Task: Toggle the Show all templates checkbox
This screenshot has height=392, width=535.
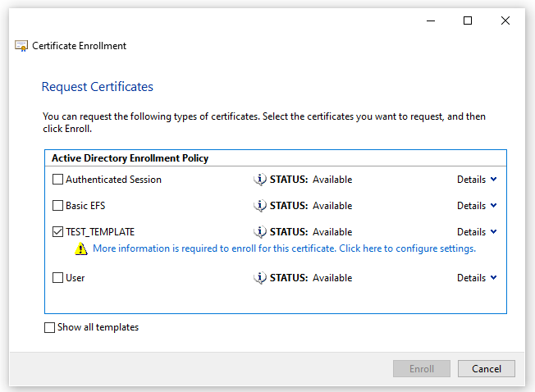Action: 50,327
